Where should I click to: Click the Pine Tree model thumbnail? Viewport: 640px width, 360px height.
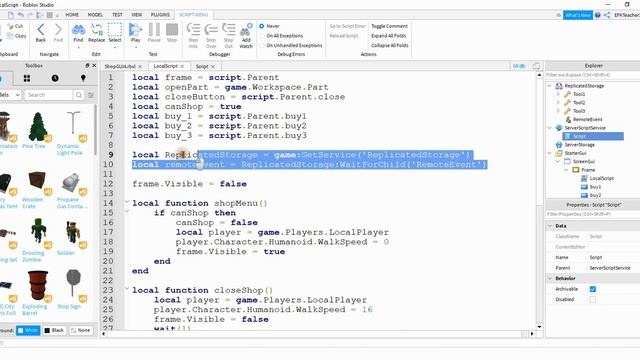pyautogui.click(x=38, y=127)
